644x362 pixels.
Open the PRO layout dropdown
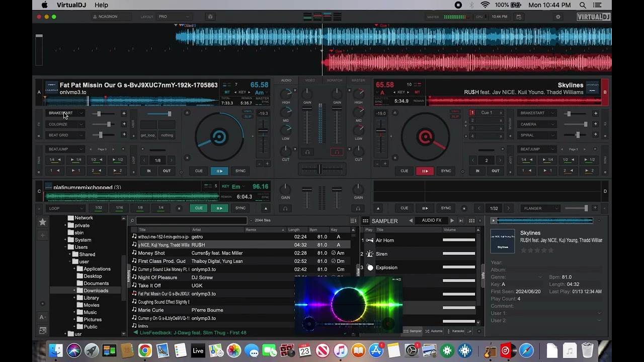click(174, 17)
